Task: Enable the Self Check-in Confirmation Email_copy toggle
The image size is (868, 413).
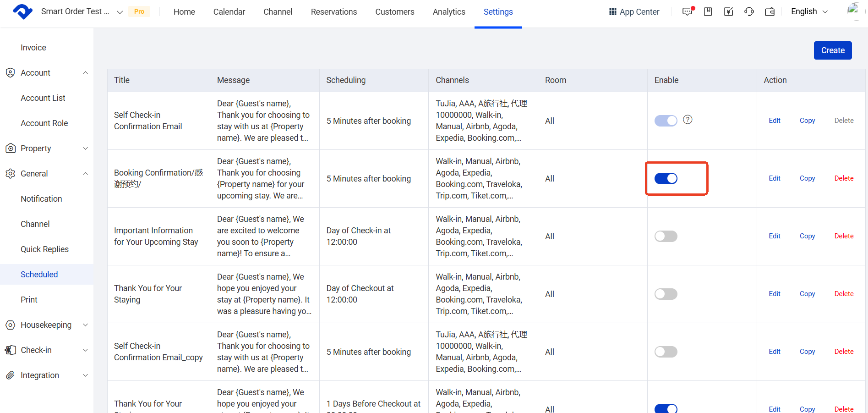Action: point(666,352)
